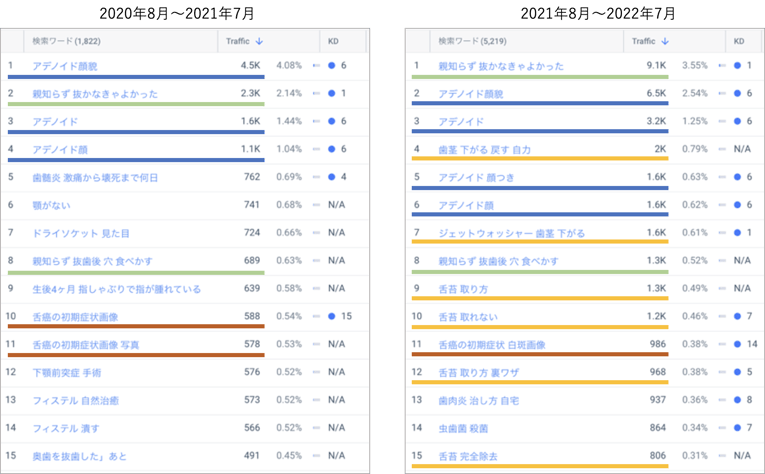Open keyword 舌癌の初期症状画像 ranked 10
Image resolution: width=765 pixels, height=474 pixels.
coord(76,317)
